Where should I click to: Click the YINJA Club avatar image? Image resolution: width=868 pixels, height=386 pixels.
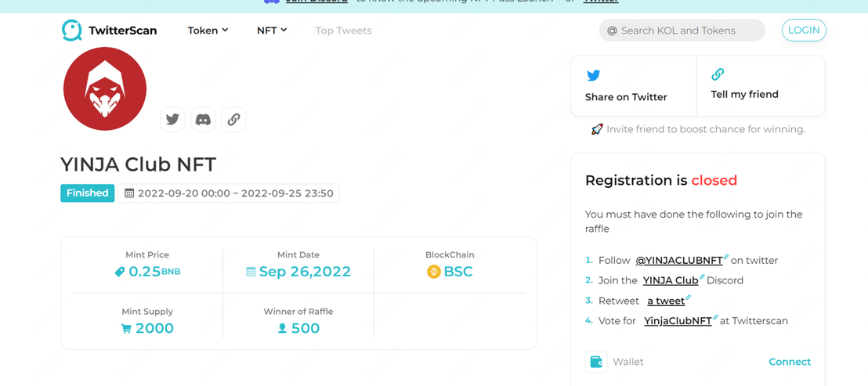105,89
